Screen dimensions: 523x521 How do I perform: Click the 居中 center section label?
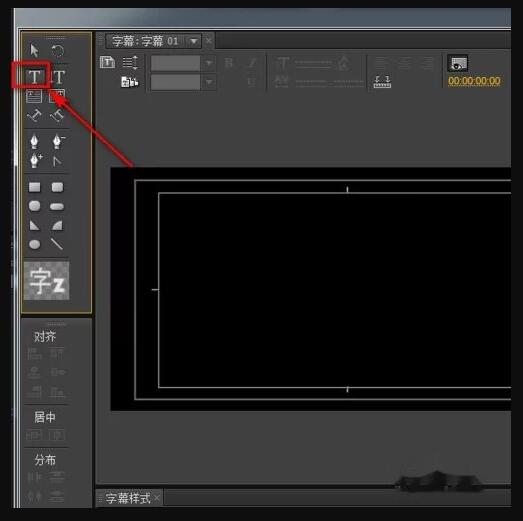(45, 417)
